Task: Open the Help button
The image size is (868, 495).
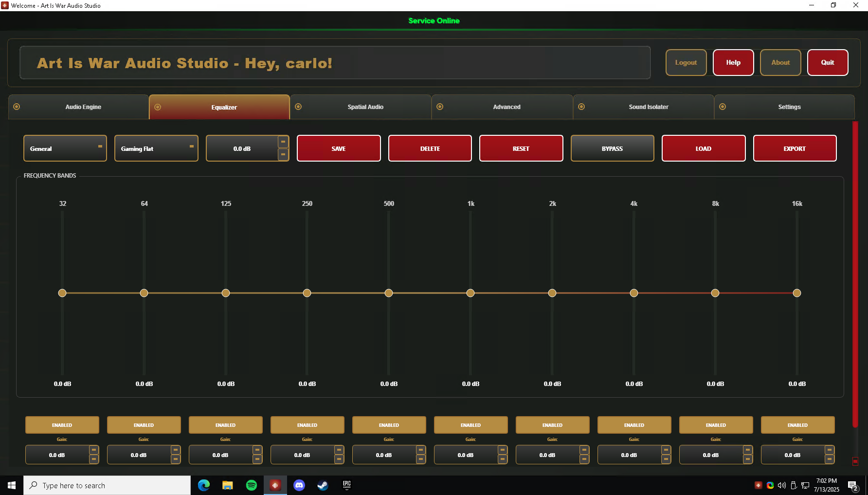Action: [733, 62]
